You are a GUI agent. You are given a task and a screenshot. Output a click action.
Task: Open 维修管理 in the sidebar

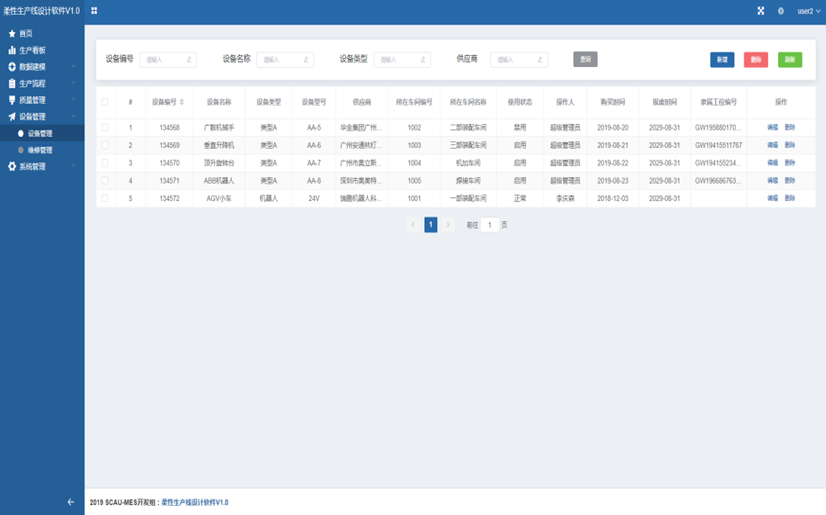40,150
